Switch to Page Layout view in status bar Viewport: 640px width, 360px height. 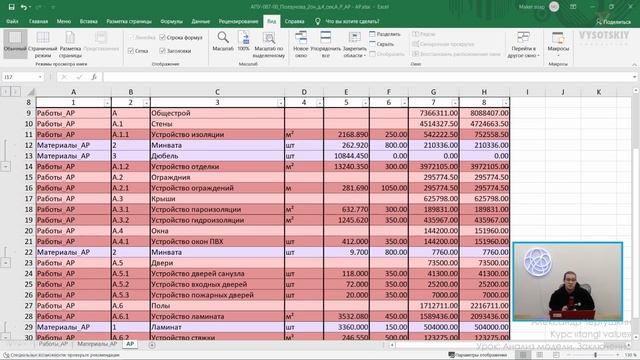540,355
